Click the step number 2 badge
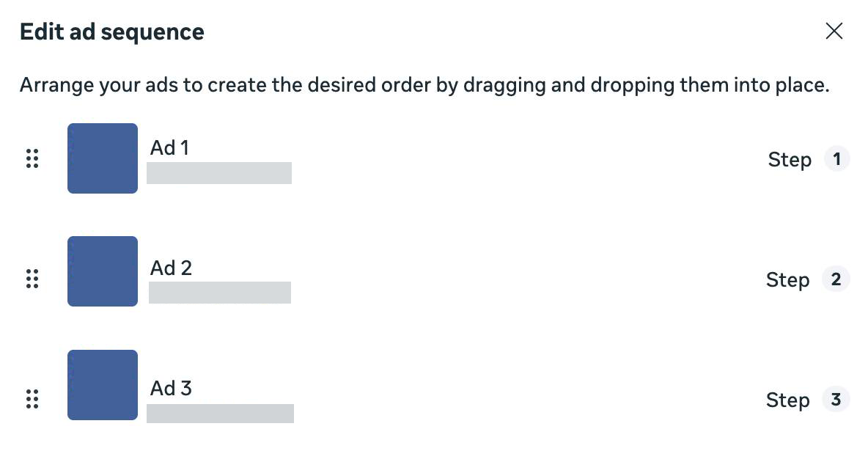This screenshot has height=451, width=868. 836,279
